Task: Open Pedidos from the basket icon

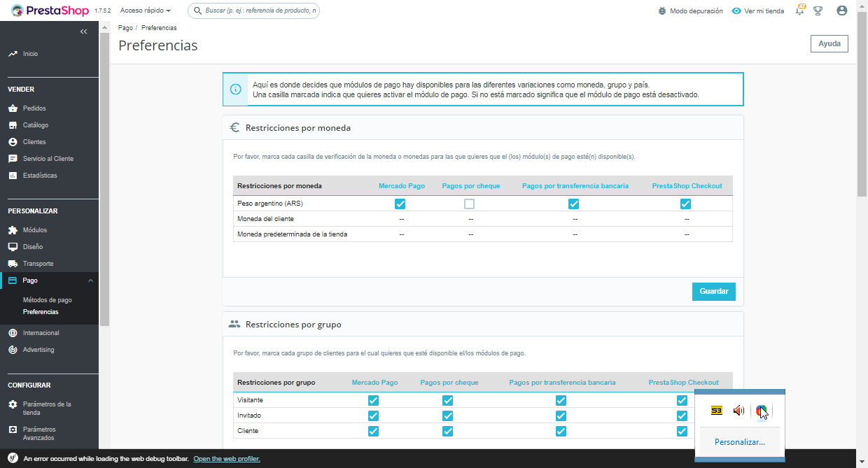Action: point(13,108)
